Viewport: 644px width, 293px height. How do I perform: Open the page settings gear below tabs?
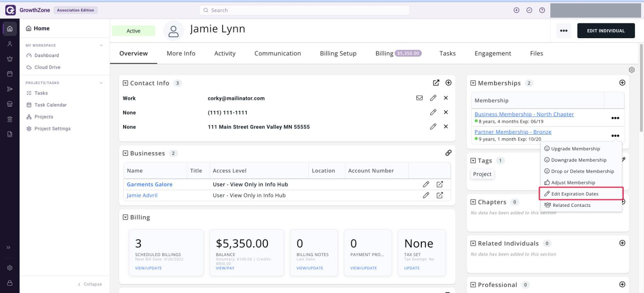[x=632, y=70]
